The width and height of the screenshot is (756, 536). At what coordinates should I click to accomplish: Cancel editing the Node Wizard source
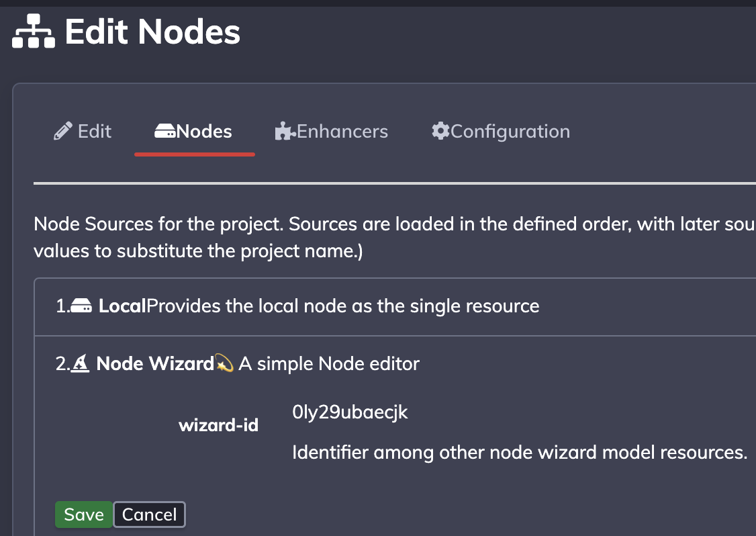[150, 515]
